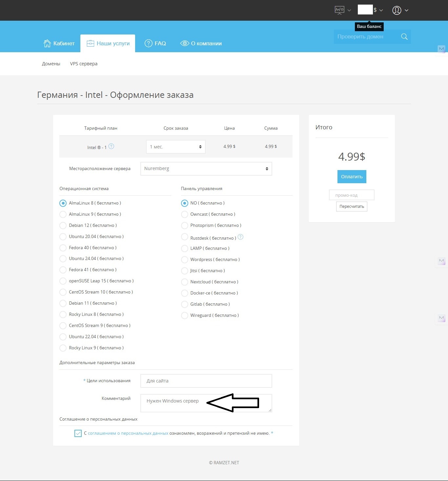
Task: Click the Пересчитать button
Action: point(352,207)
